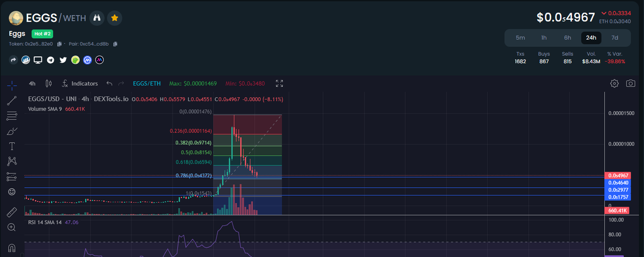
Task: Click the share arrow icon
Action: click(x=13, y=60)
